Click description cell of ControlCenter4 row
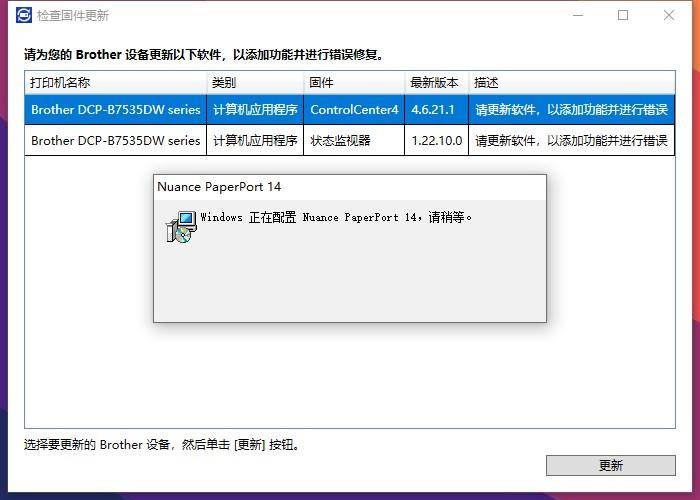The height and width of the screenshot is (500, 700). click(571, 109)
